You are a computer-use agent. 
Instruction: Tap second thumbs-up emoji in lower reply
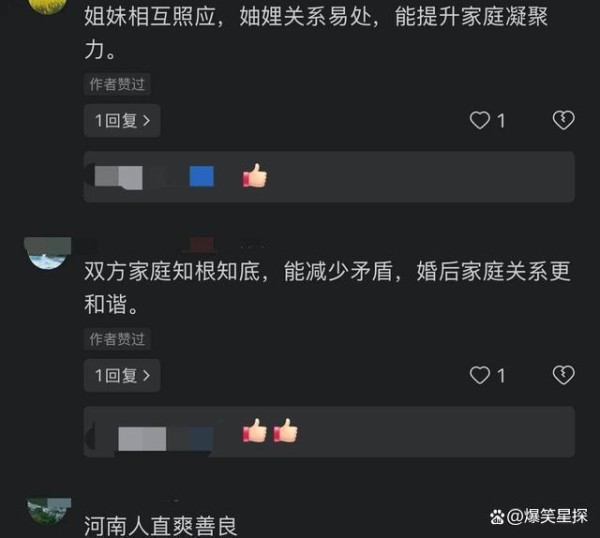point(285,431)
